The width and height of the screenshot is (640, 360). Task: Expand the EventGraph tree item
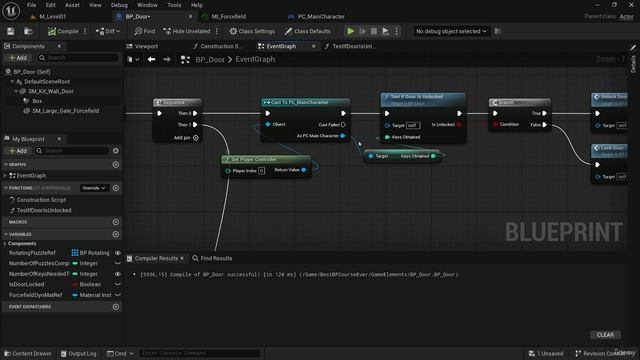pyautogui.click(x=5, y=176)
